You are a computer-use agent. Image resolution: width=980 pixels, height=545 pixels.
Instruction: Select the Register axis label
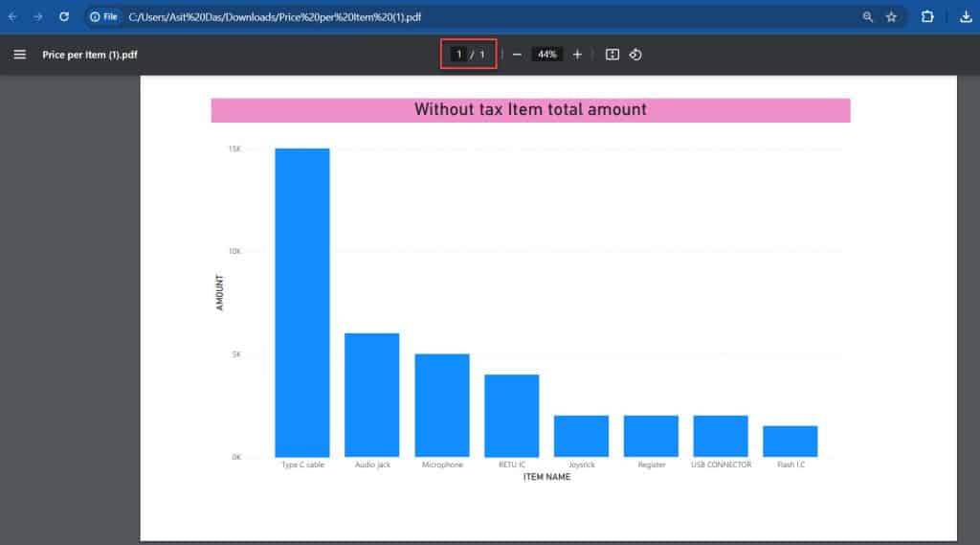(x=652, y=465)
